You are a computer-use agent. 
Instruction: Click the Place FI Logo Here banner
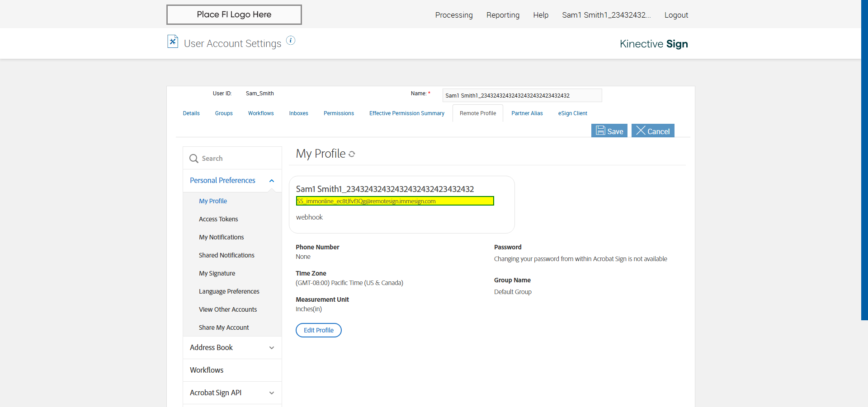234,14
